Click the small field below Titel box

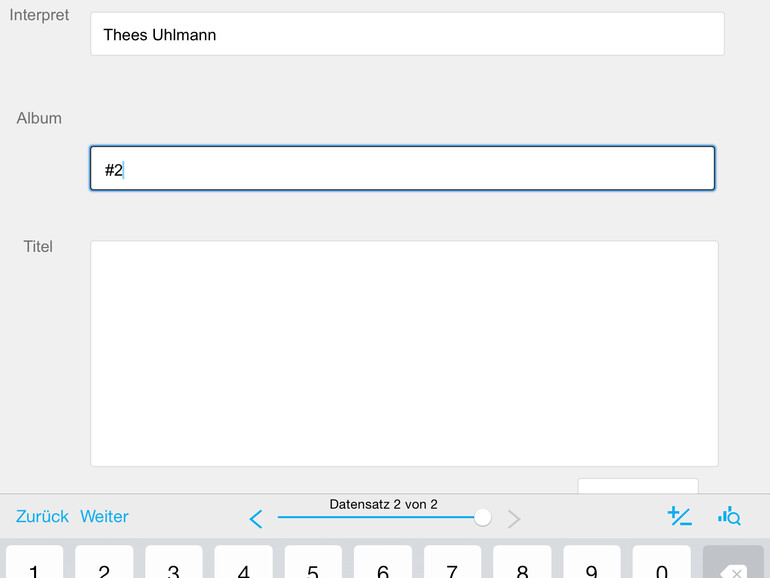[x=637, y=487]
